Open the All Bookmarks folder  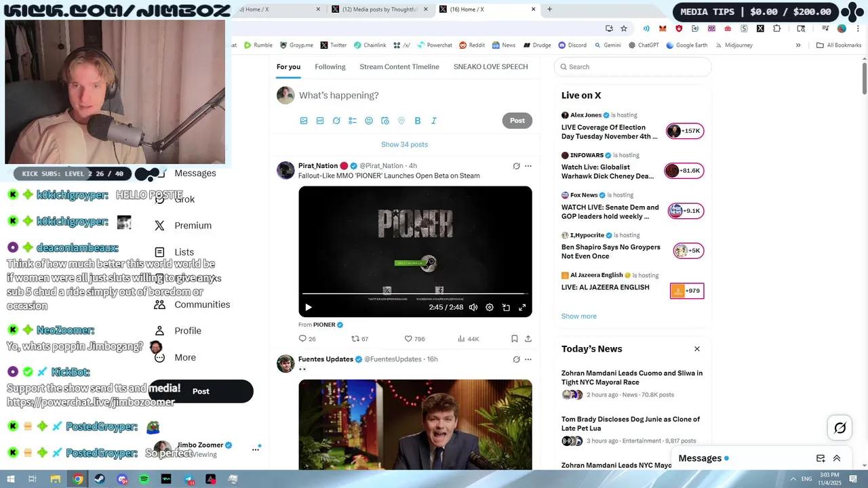(838, 45)
